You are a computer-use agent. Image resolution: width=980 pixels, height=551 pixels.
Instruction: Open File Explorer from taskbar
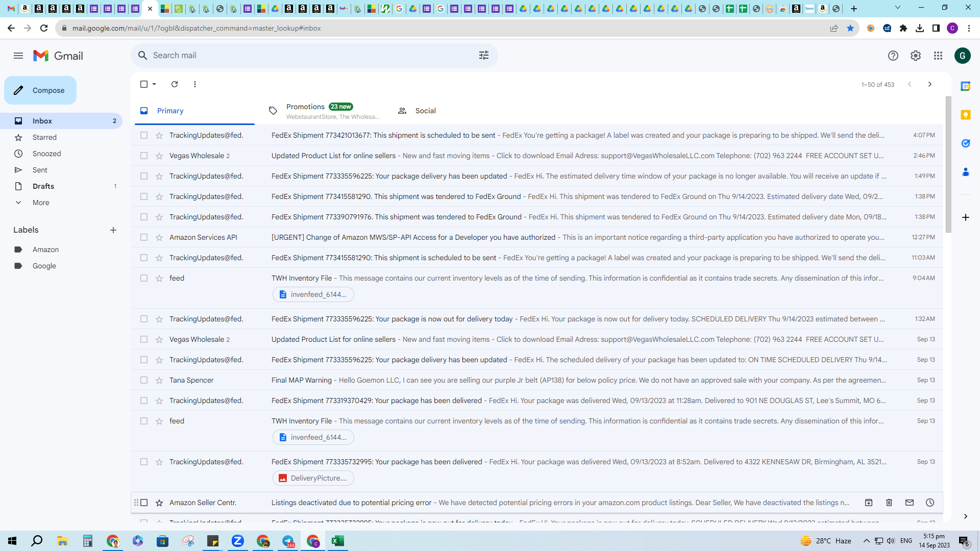[x=62, y=541]
